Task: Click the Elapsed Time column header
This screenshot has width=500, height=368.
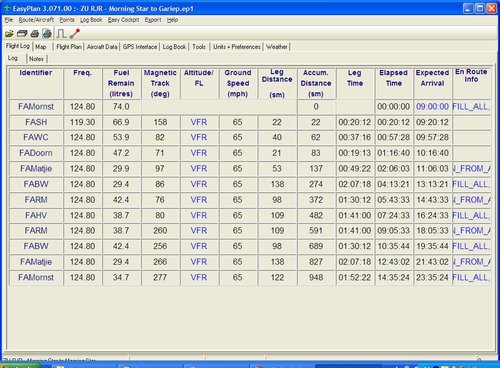Action: click(394, 83)
